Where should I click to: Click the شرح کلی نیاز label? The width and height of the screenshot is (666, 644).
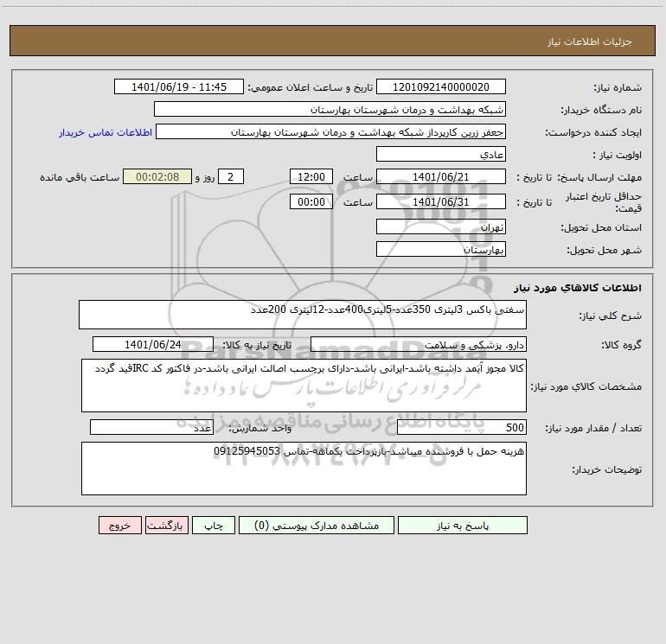pos(611,316)
